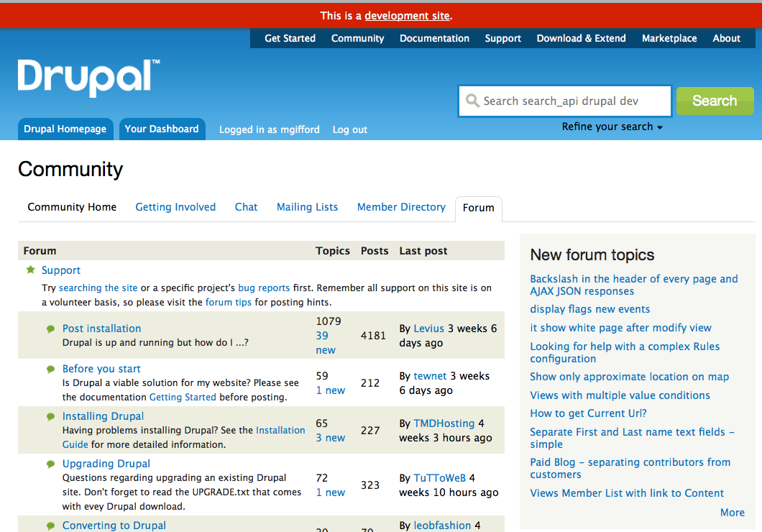This screenshot has width=762, height=532.
Task: Open topic Show only approximate location on map
Action: tap(629, 377)
